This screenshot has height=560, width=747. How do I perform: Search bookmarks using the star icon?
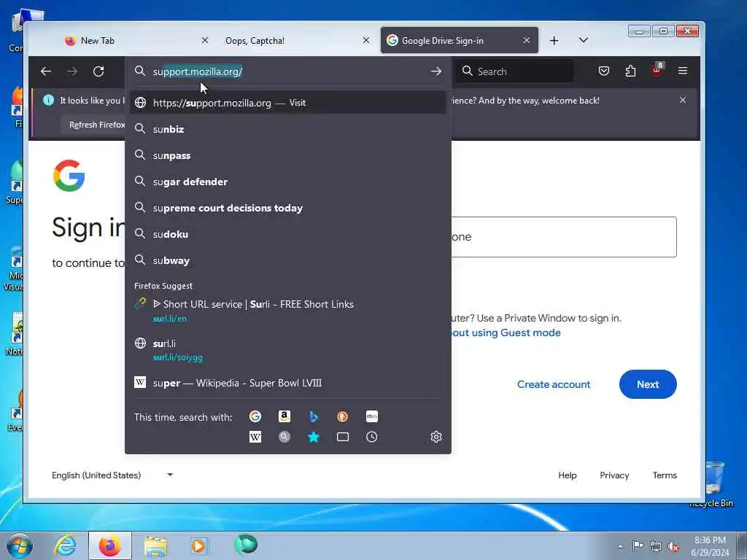314,437
